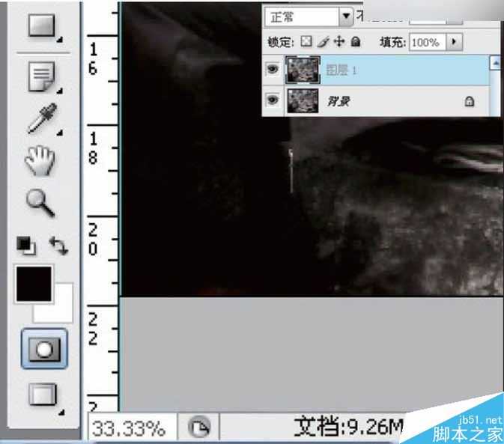
Task: Click the 文档:9.26M status info
Action: 348,426
